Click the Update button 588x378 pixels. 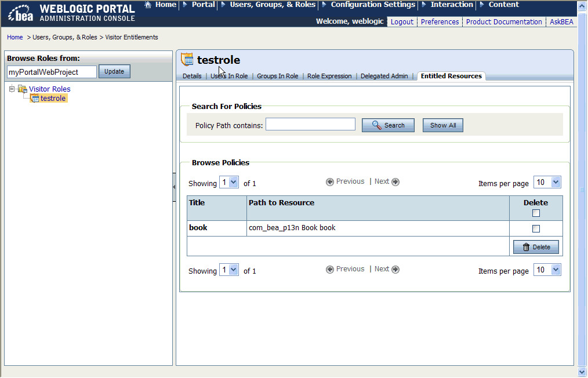coord(114,72)
